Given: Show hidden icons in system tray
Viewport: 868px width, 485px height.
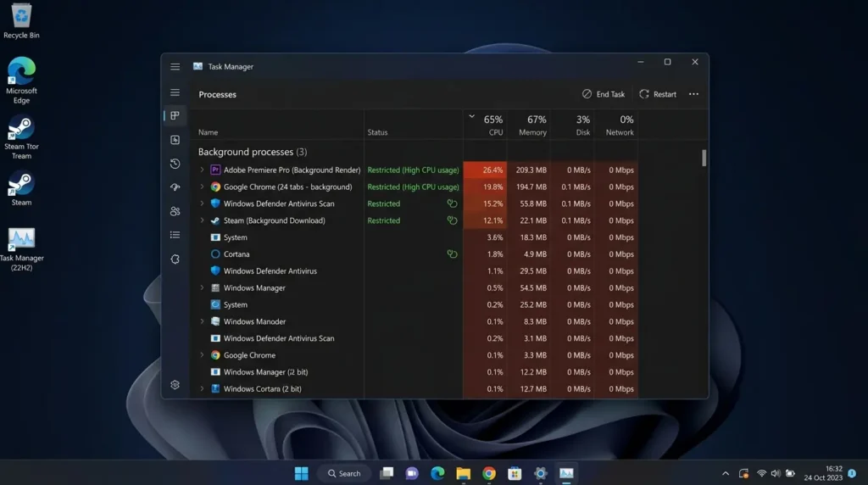Looking at the screenshot, I should (x=726, y=473).
